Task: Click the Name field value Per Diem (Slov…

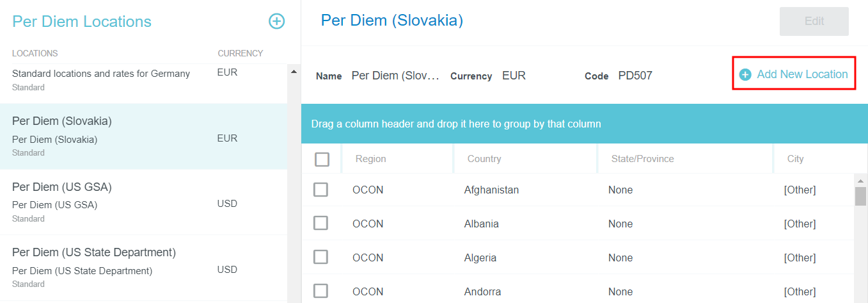Action: [x=395, y=76]
